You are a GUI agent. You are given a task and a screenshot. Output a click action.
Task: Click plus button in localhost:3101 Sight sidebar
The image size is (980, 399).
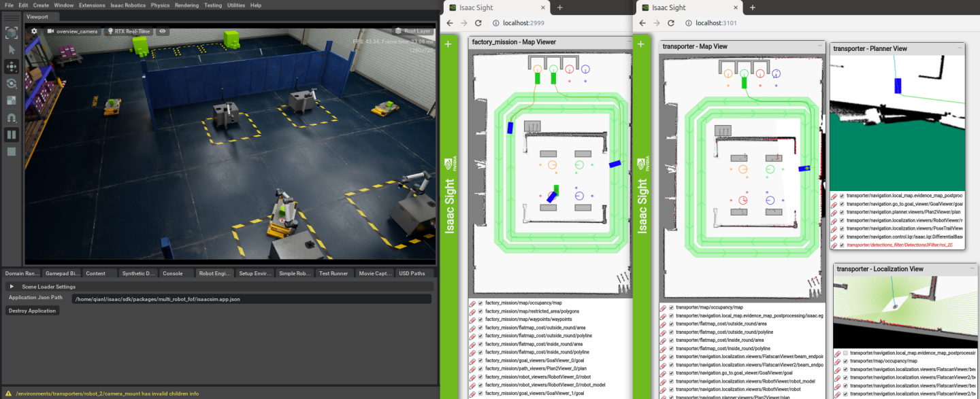tap(640, 44)
